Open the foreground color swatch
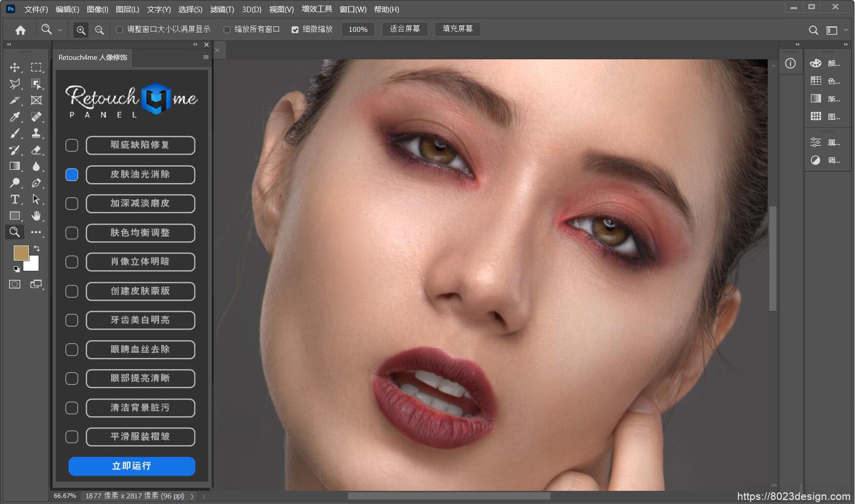Viewport: 855px width, 504px height. pyautogui.click(x=21, y=253)
